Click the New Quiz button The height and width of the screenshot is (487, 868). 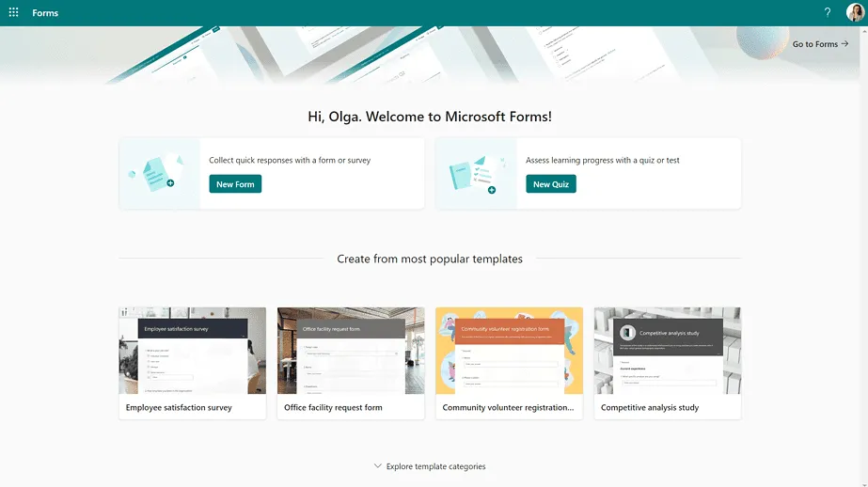tap(551, 183)
